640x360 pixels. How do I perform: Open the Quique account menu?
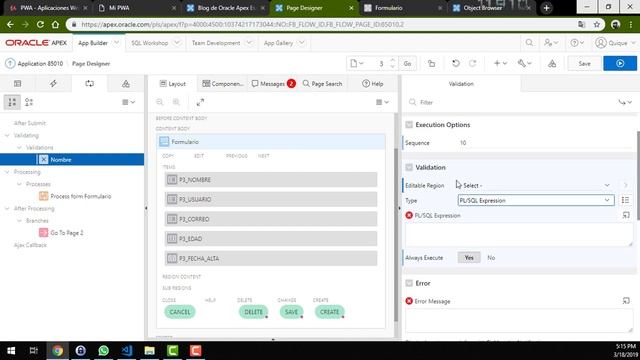pos(615,43)
